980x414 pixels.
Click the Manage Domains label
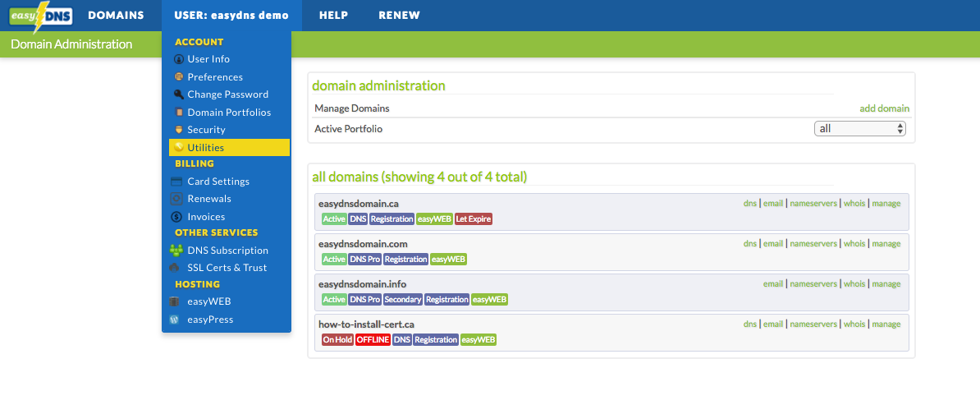pos(352,108)
